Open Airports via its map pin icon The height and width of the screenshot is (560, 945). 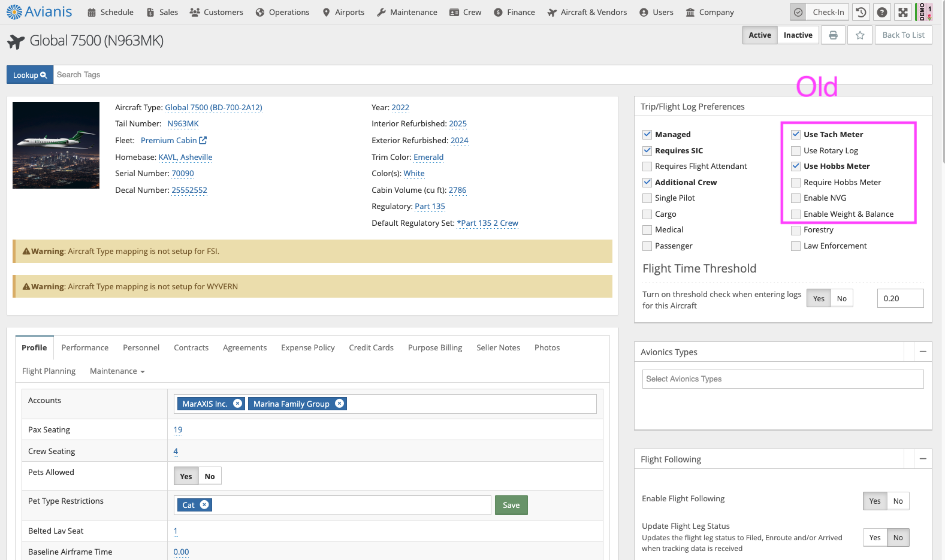click(326, 13)
